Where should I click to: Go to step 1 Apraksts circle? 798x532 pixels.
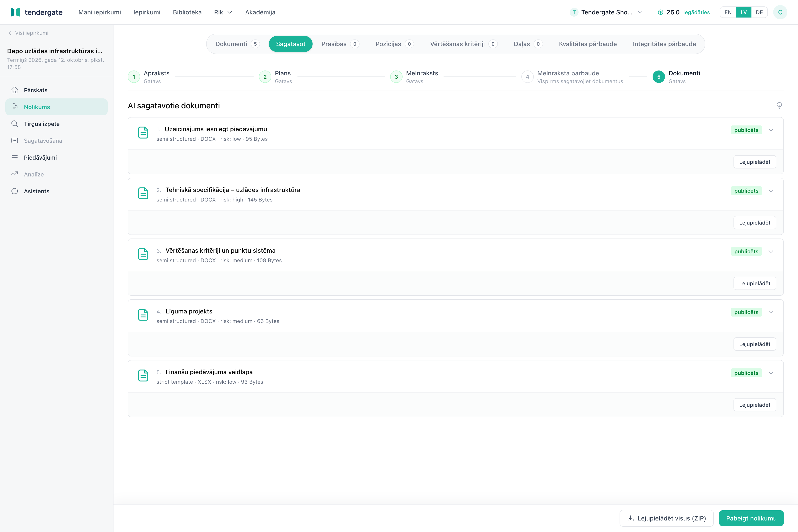[134, 77]
